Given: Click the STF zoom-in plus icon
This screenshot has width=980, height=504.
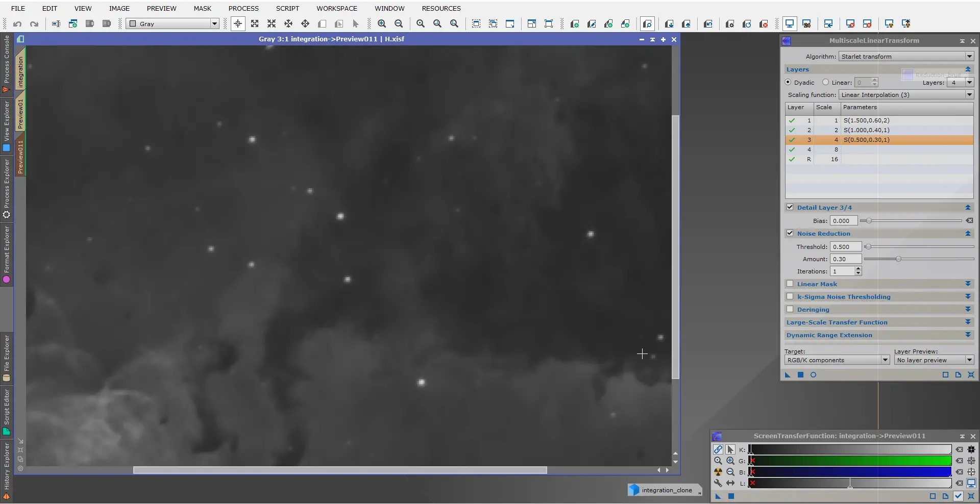Looking at the screenshot, I should pos(730,461).
